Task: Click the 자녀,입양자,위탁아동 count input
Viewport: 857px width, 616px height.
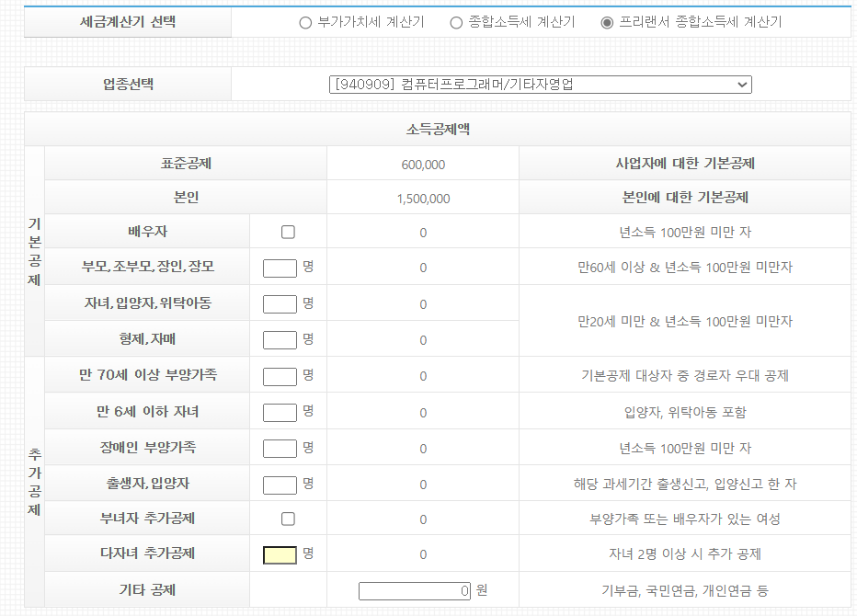Action: [280, 304]
